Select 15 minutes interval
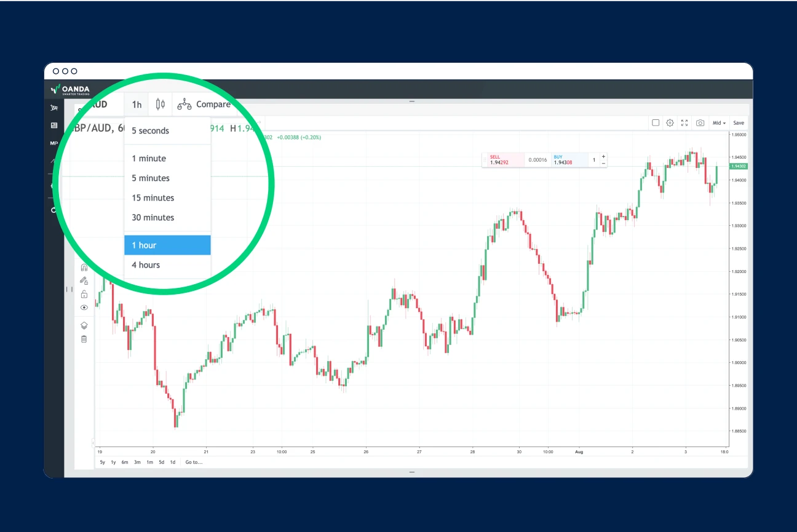 click(167, 198)
